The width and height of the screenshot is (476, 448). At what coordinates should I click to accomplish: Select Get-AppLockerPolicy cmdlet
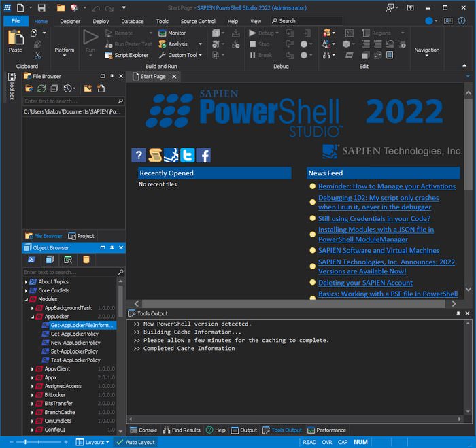coord(74,334)
